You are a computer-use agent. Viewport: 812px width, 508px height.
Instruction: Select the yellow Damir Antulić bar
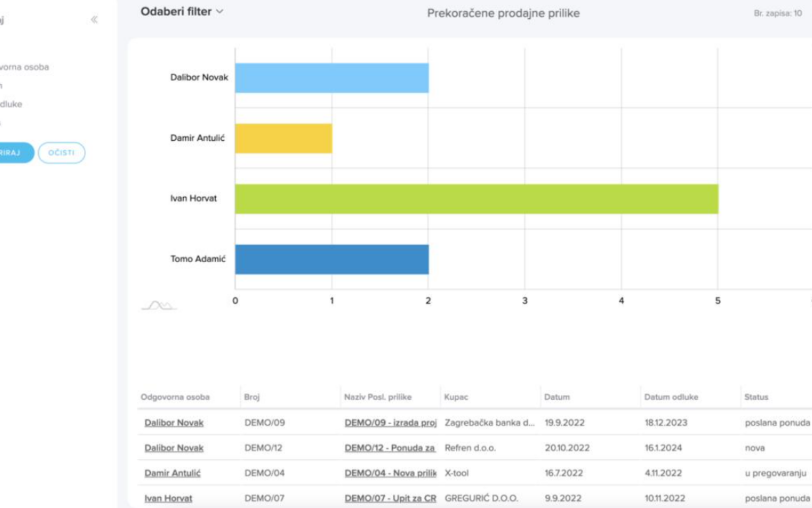pyautogui.click(x=283, y=138)
